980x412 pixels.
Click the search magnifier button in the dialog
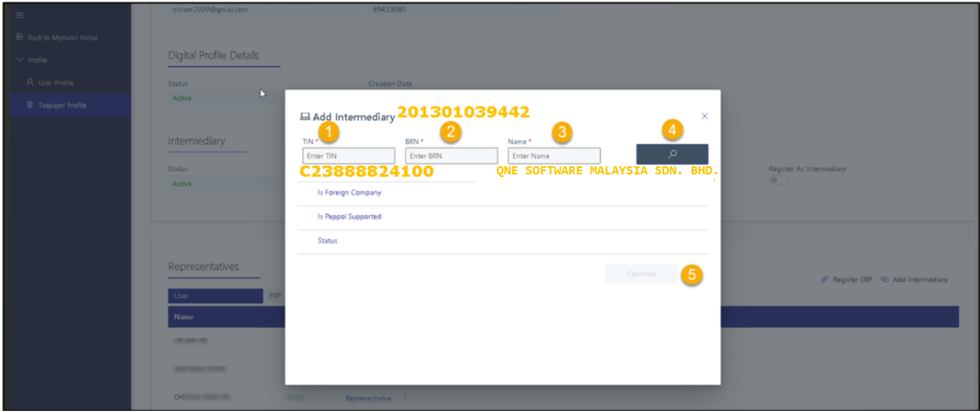[672, 154]
